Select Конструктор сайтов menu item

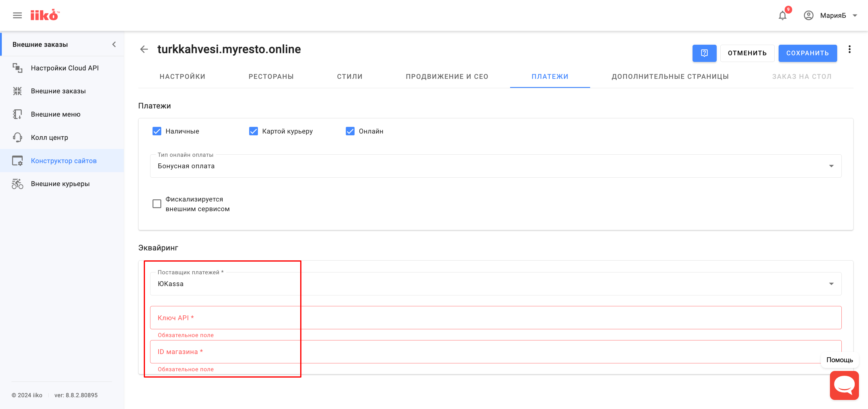click(62, 161)
